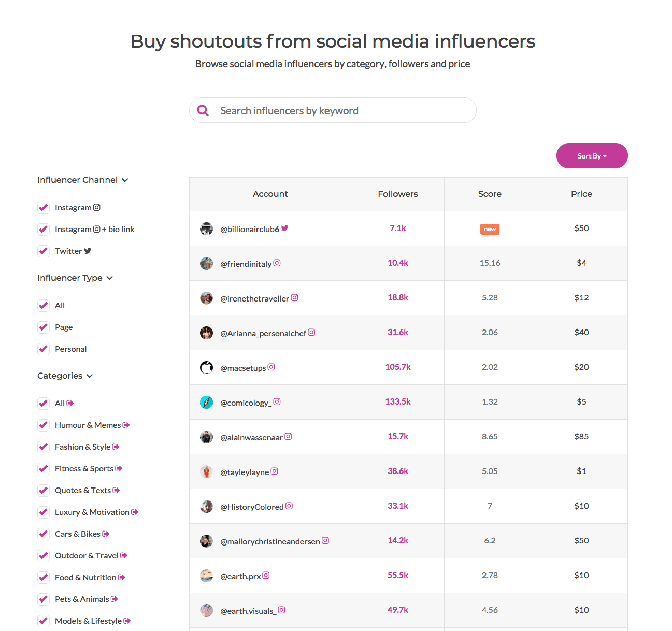The height and width of the screenshot is (631, 672).
Task: Click the Price column header
Action: pyautogui.click(x=581, y=194)
